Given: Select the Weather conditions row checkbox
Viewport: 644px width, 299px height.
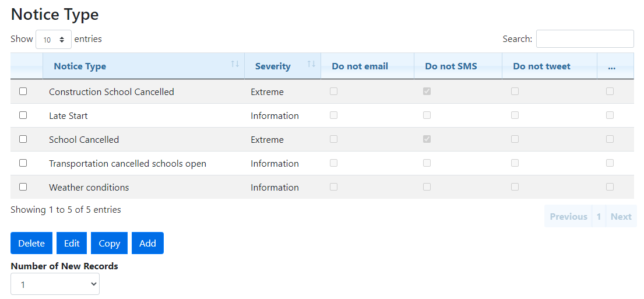Looking at the screenshot, I should pos(23,187).
